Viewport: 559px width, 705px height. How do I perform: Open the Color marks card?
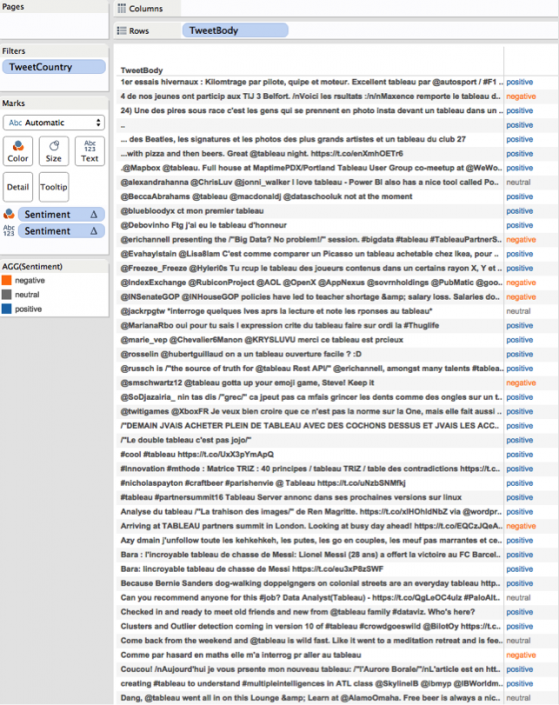[x=18, y=151]
